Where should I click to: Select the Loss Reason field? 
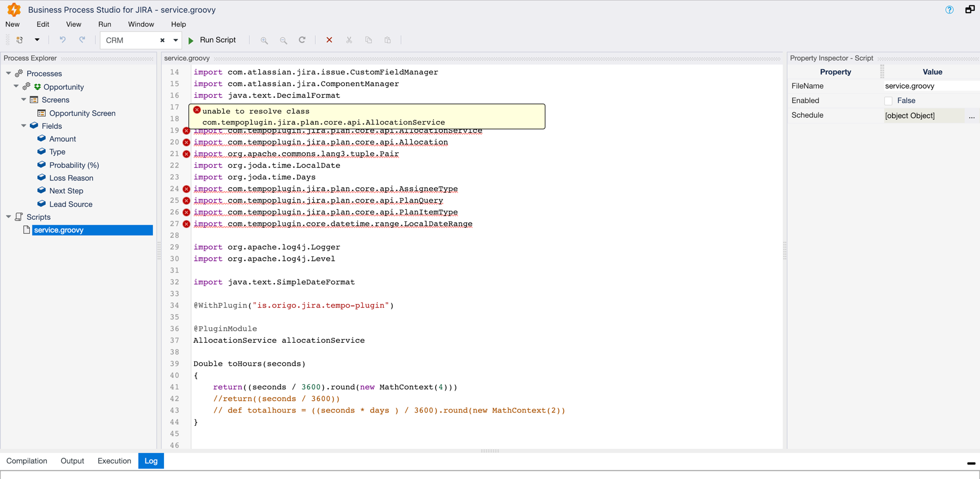click(x=71, y=178)
